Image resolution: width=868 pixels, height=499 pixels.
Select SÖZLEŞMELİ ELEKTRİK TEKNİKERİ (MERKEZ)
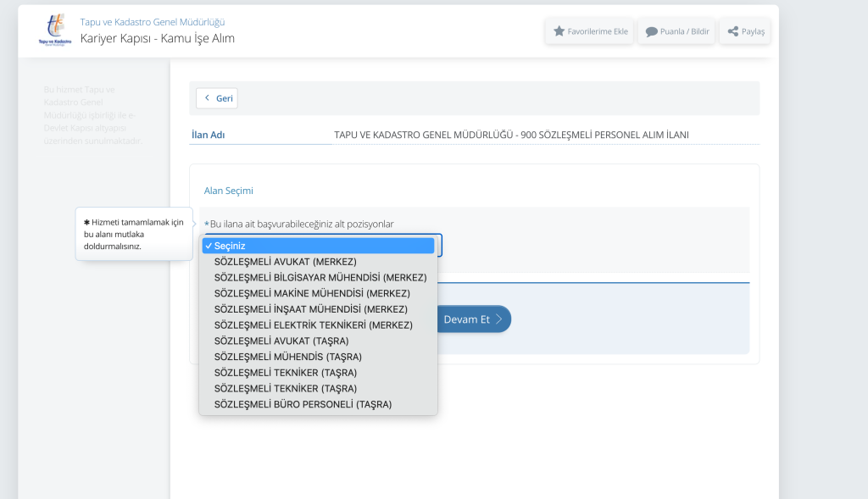[313, 324]
